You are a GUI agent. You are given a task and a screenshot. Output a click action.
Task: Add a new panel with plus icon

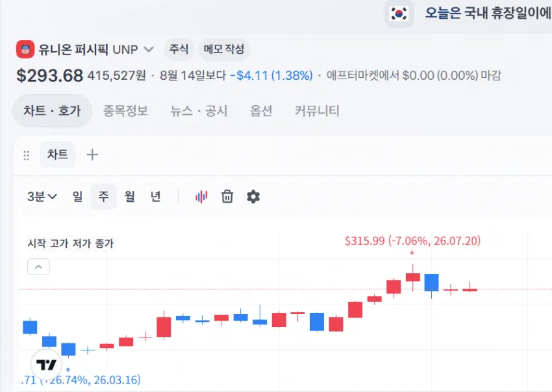coord(92,154)
